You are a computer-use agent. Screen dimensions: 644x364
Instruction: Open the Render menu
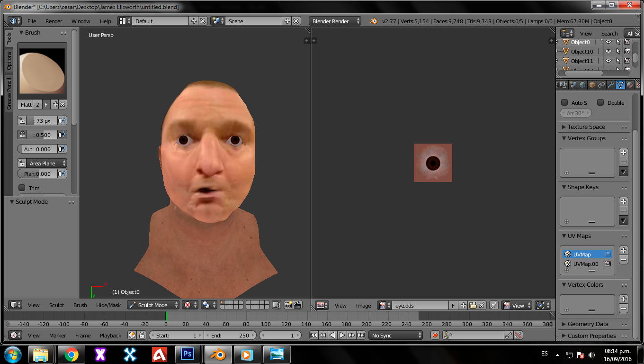pos(54,21)
